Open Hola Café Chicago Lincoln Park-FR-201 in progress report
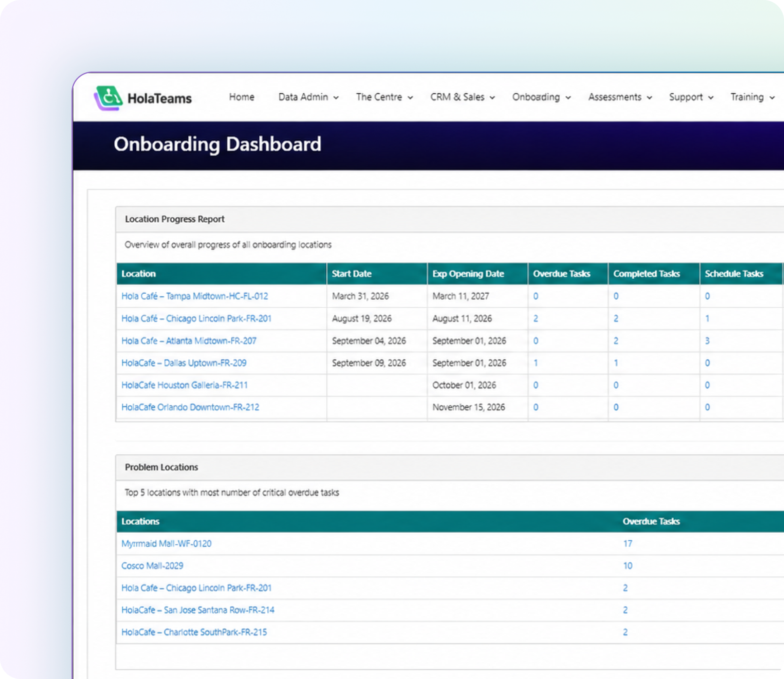Screen dimensions: 784x679 click(x=196, y=318)
